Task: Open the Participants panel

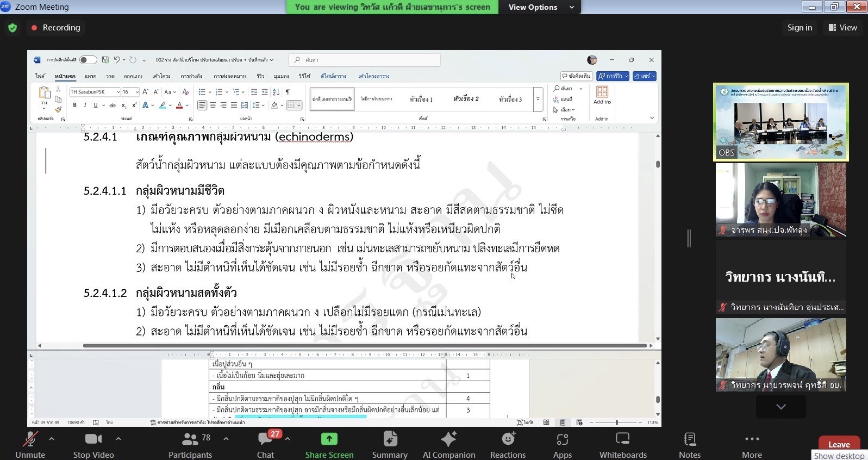Action: point(190,445)
